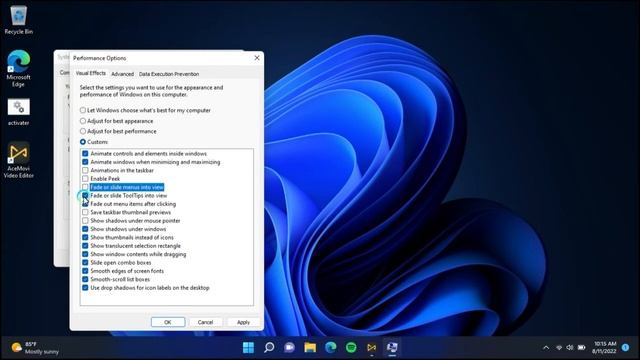Viewport: 640px width, 360px height.
Task: Enable Save taskbar thumbnail previews
Action: coord(85,212)
